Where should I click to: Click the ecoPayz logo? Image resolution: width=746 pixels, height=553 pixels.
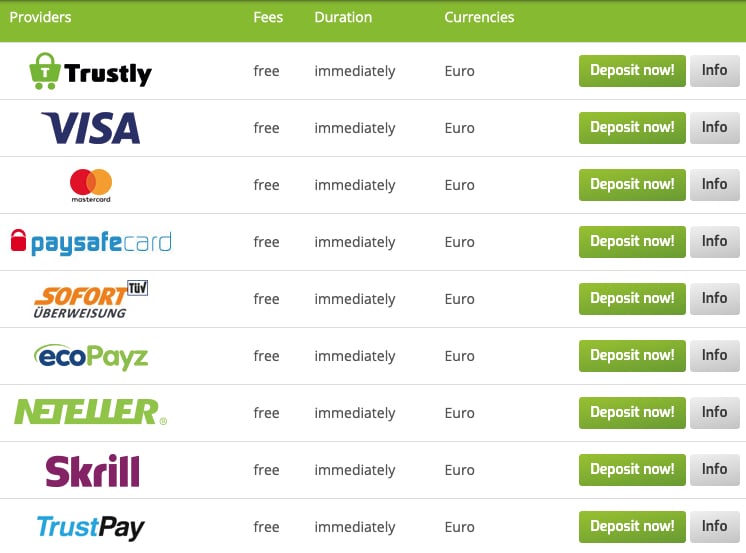tap(91, 356)
